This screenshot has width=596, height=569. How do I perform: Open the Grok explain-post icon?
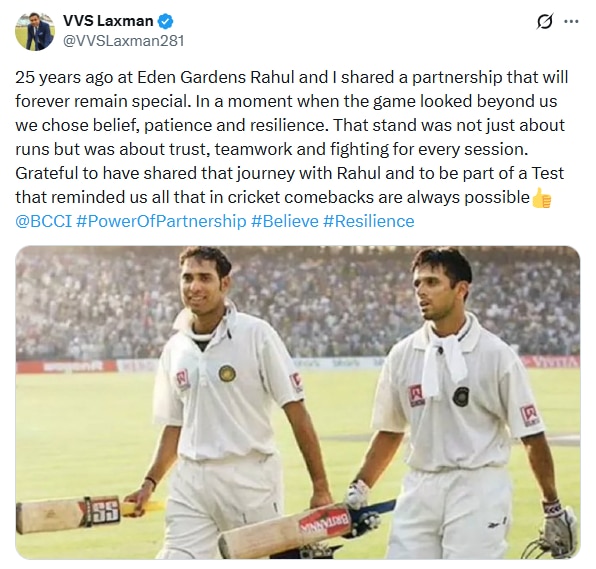point(544,22)
